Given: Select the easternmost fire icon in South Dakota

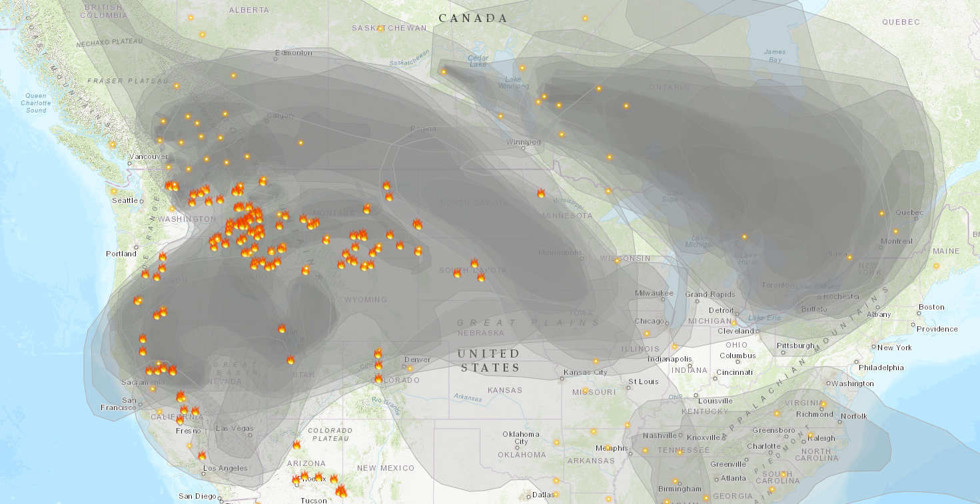Looking at the screenshot, I should pos(481,277).
